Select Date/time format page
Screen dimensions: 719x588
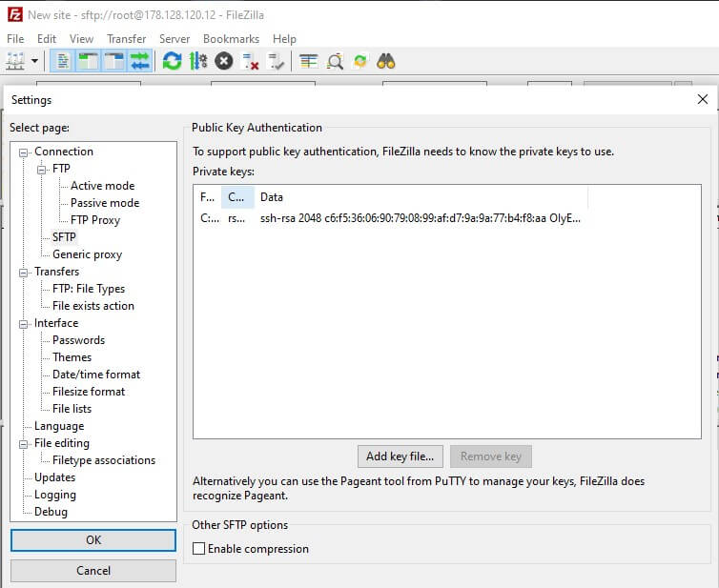(x=96, y=375)
